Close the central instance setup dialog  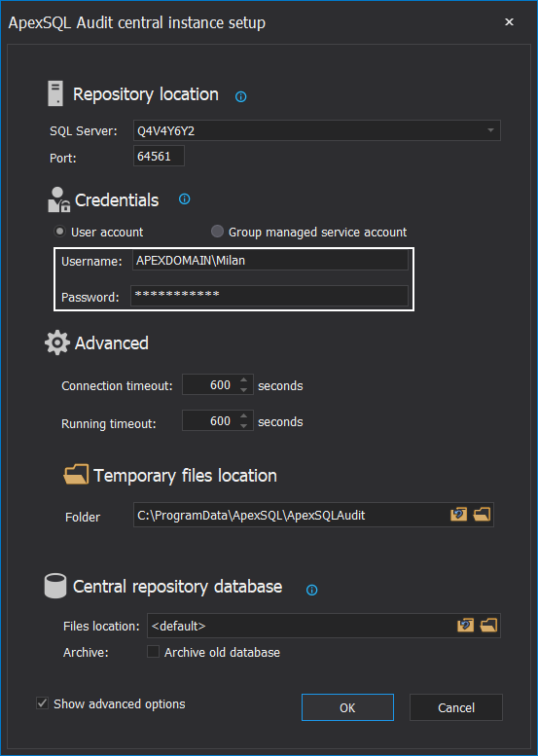click(x=509, y=22)
